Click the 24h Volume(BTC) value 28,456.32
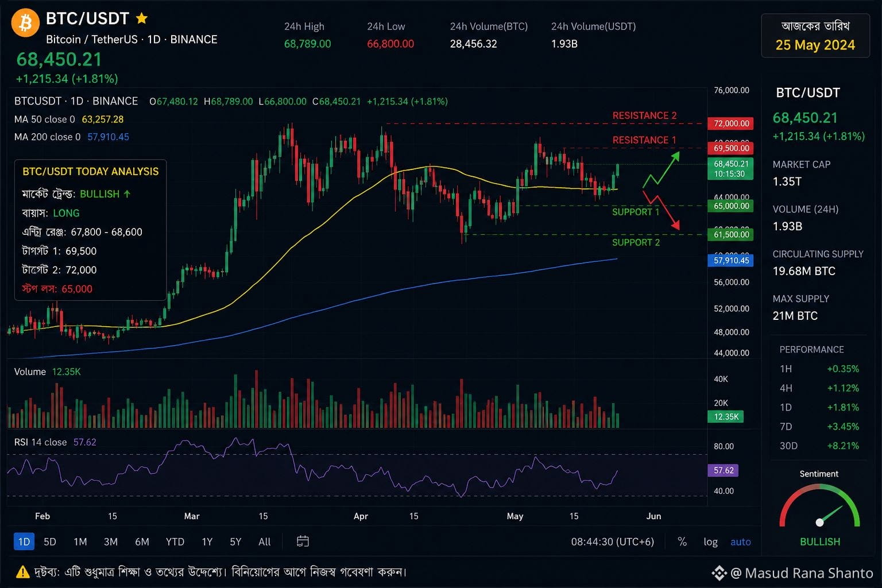The height and width of the screenshot is (588, 882). point(474,44)
